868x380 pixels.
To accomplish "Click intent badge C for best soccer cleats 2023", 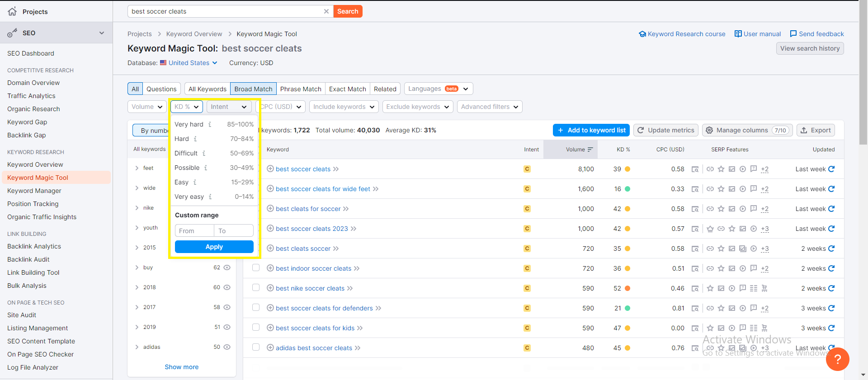I will coord(527,229).
